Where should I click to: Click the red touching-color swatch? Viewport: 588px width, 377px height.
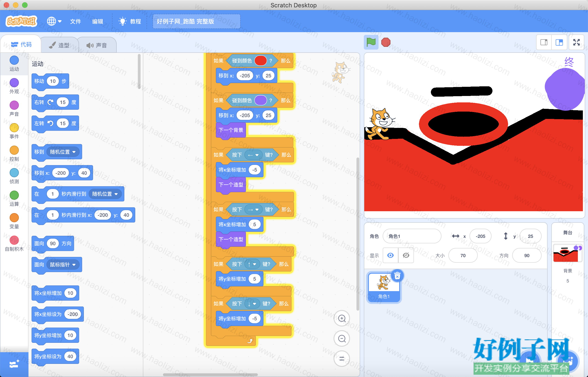coord(260,60)
